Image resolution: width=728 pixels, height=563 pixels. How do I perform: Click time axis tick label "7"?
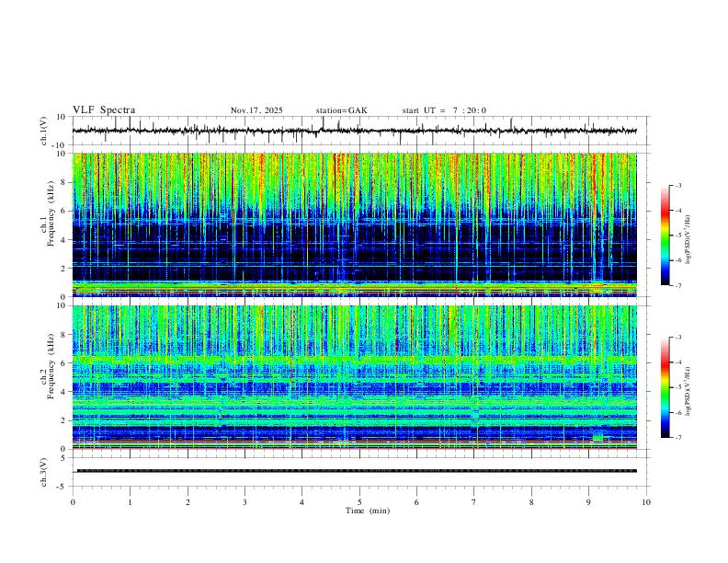click(474, 502)
